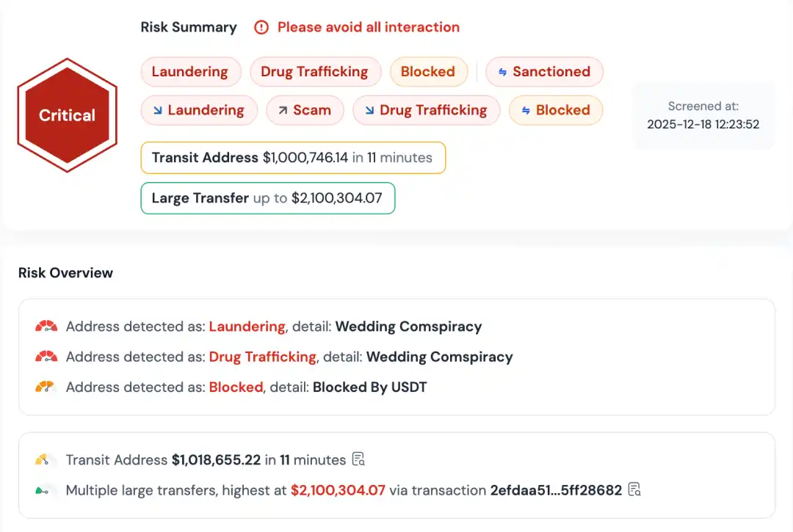Click the gauge icon on Drug Trafficking row
This screenshot has width=793, height=532.
pyautogui.click(x=45, y=357)
